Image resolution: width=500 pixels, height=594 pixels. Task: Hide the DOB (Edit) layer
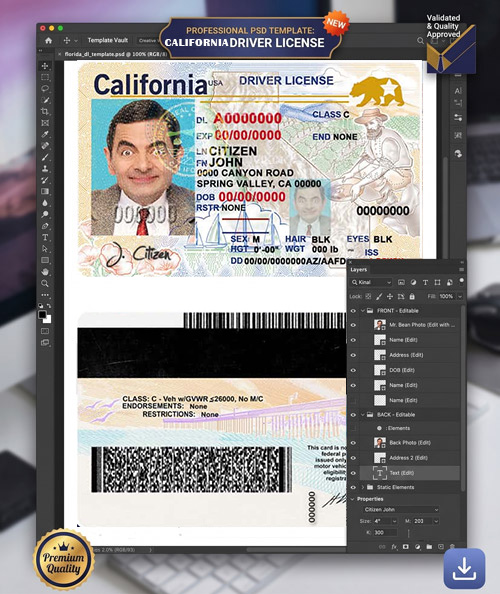(x=353, y=370)
